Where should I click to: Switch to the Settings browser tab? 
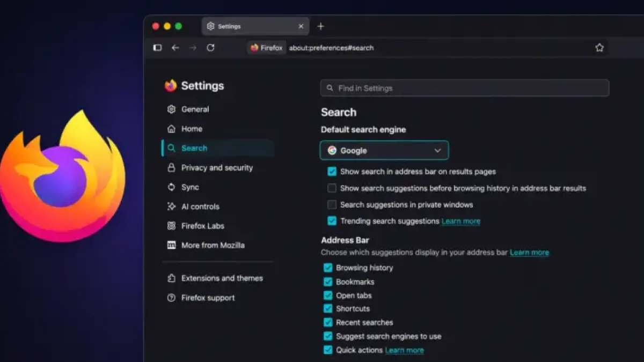pos(255,26)
